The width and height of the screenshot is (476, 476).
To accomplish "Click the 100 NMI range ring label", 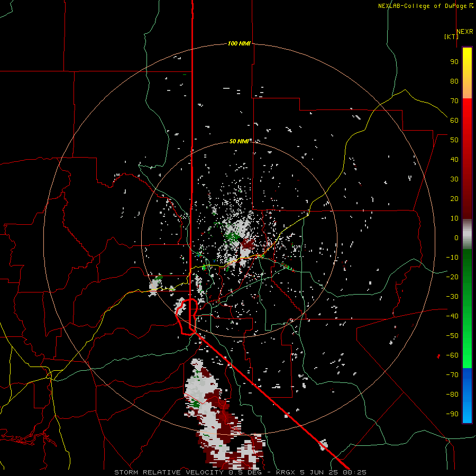I will tap(239, 43).
